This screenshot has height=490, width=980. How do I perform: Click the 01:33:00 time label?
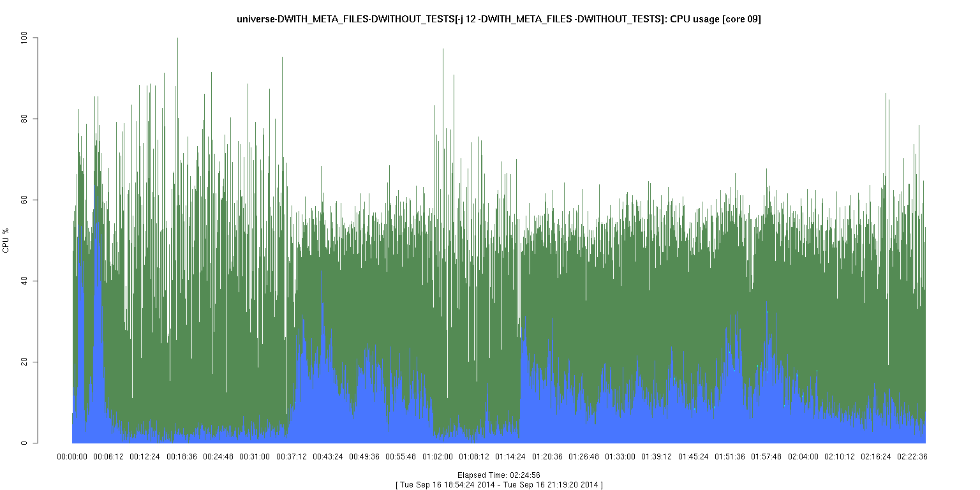620,457
